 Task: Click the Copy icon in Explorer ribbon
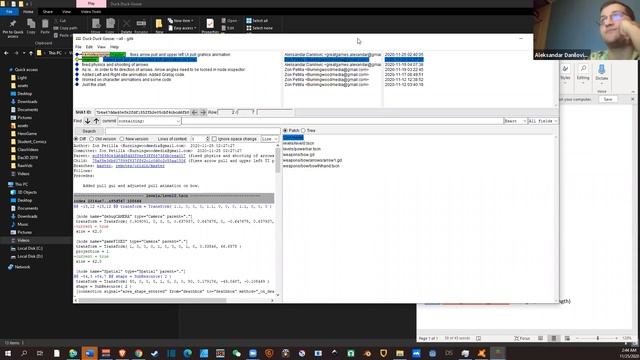click(31, 27)
